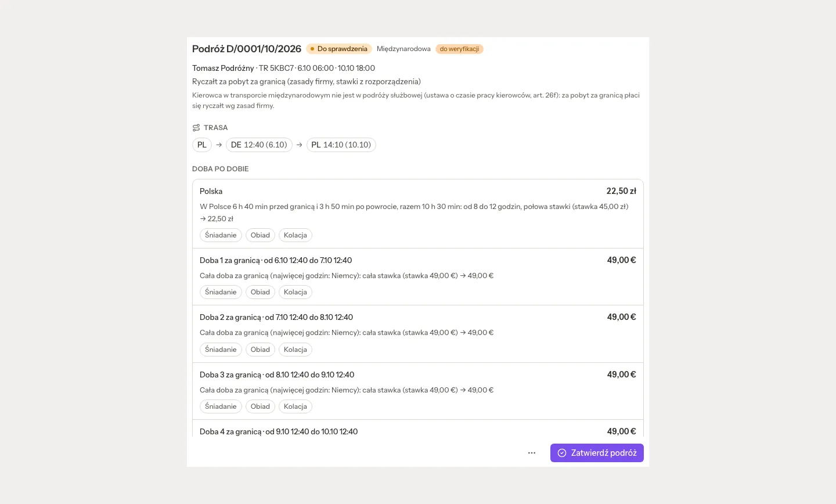836x504 pixels.
Task: Click the checkmark icon in Zatwierdź podróż
Action: point(562,453)
